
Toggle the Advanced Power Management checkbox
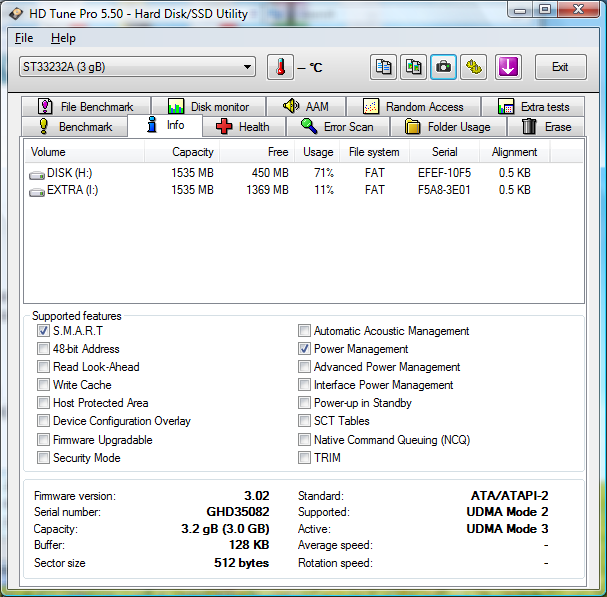pyautogui.click(x=304, y=367)
